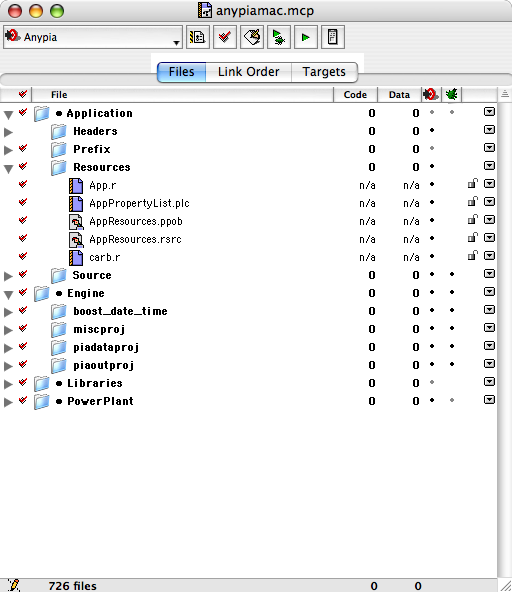This screenshot has height=592, width=512.
Task: Expand the Libraries group triangle
Action: (8, 384)
